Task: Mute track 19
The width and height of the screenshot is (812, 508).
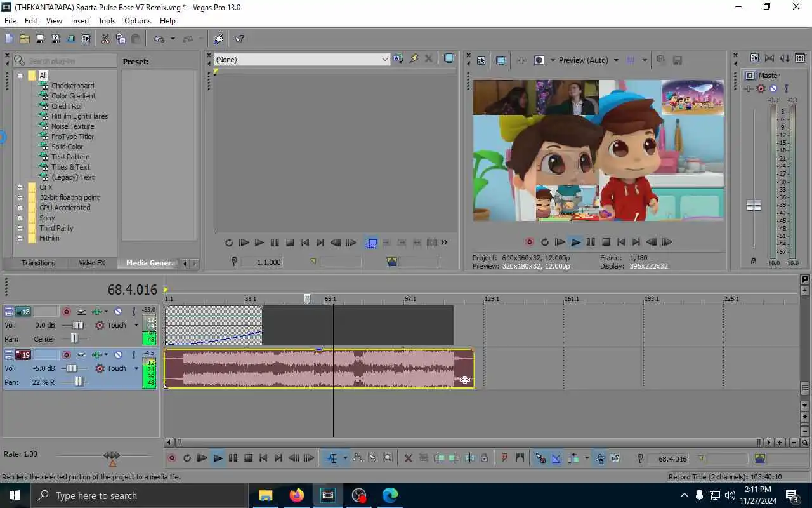Action: tap(119, 355)
